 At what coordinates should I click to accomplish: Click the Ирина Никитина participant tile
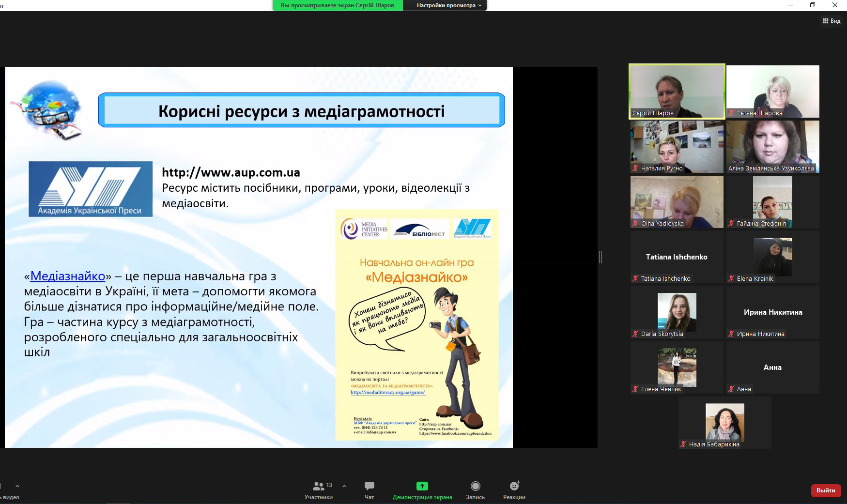point(772,312)
